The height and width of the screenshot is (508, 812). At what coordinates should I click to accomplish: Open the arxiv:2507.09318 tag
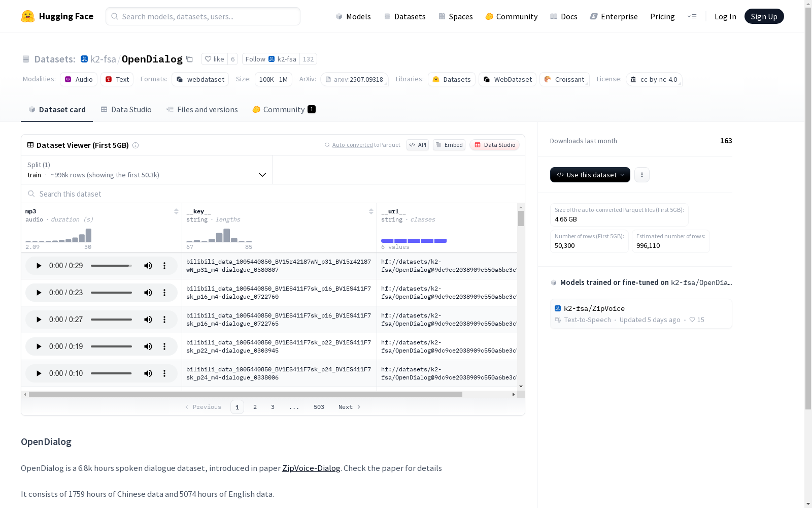pos(354,79)
